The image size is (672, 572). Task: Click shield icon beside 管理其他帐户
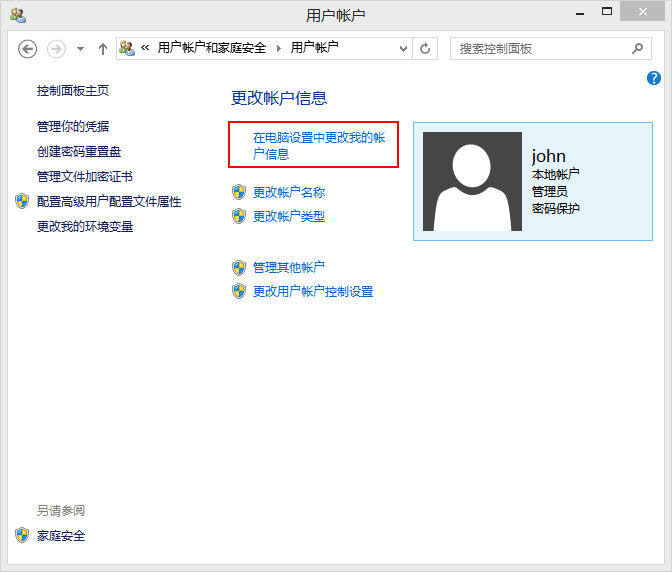pos(239,268)
